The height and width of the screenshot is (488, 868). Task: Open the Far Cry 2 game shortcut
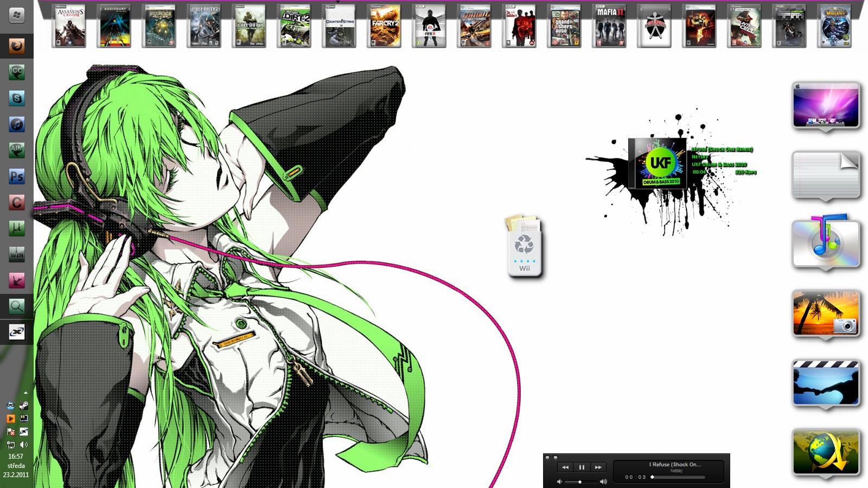pos(385,26)
